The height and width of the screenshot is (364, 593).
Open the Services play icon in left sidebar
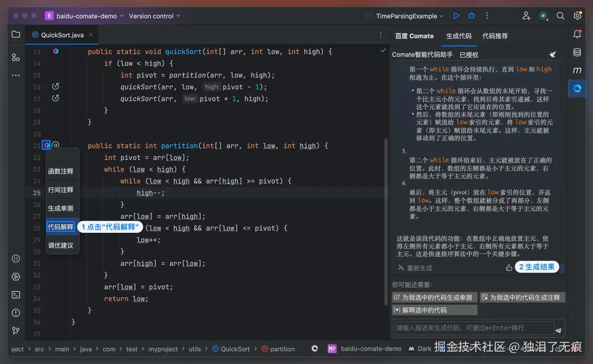16,277
